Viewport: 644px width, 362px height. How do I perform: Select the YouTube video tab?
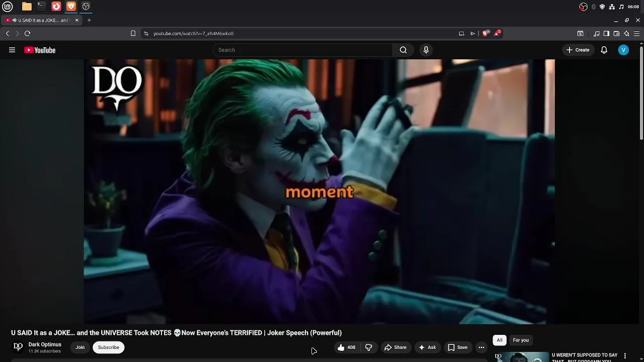[x=42, y=20]
